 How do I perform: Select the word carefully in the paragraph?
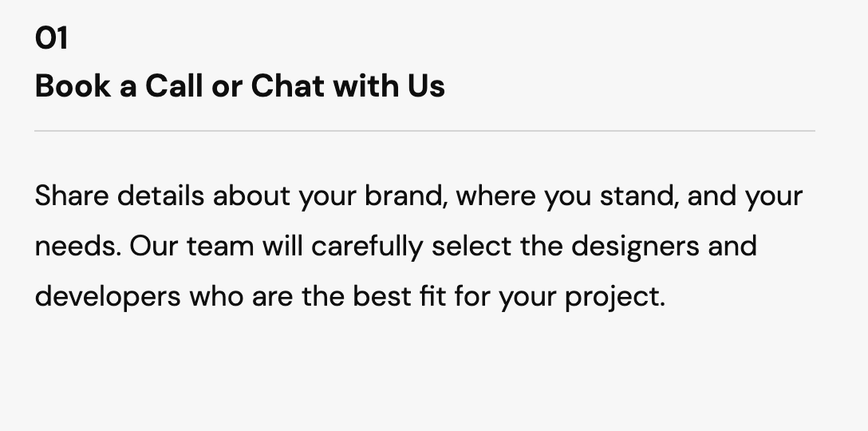367,246
